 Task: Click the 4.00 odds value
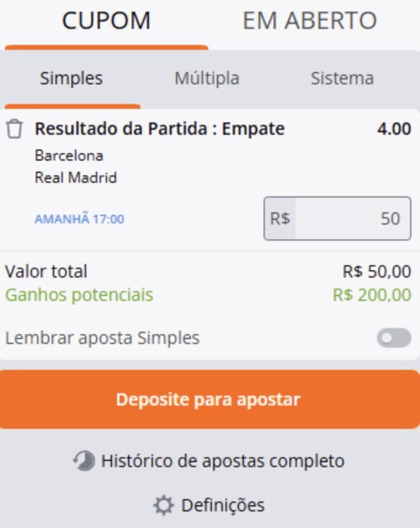[394, 128]
